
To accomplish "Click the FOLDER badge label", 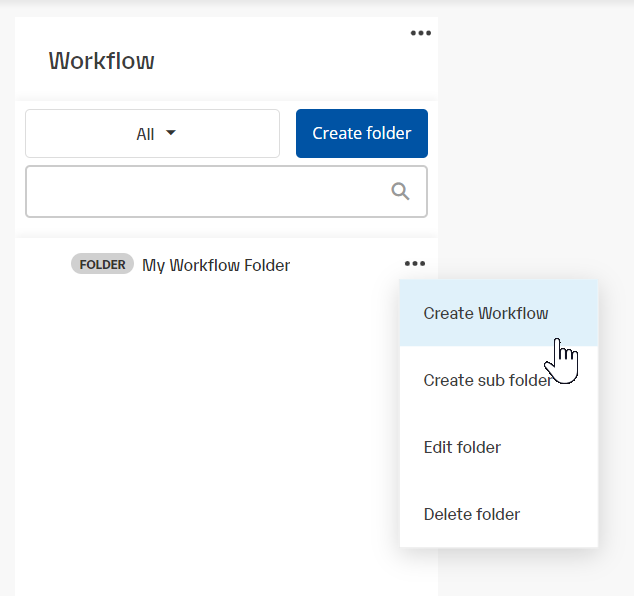I will [102, 265].
